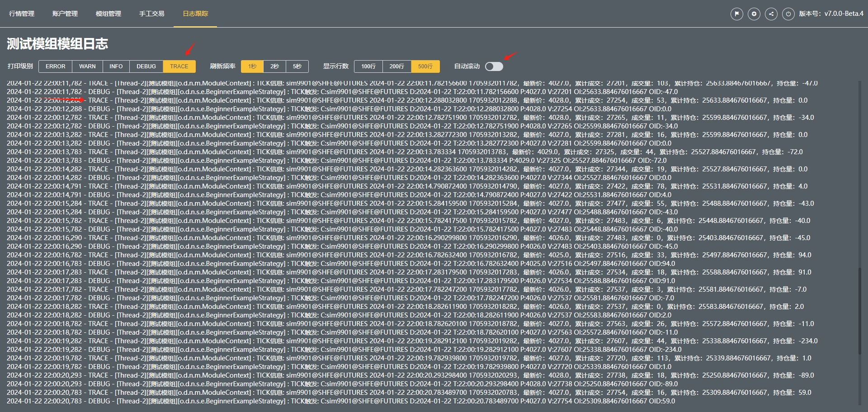Choose the INFO log level
This screenshot has height=412, width=868.
click(116, 66)
